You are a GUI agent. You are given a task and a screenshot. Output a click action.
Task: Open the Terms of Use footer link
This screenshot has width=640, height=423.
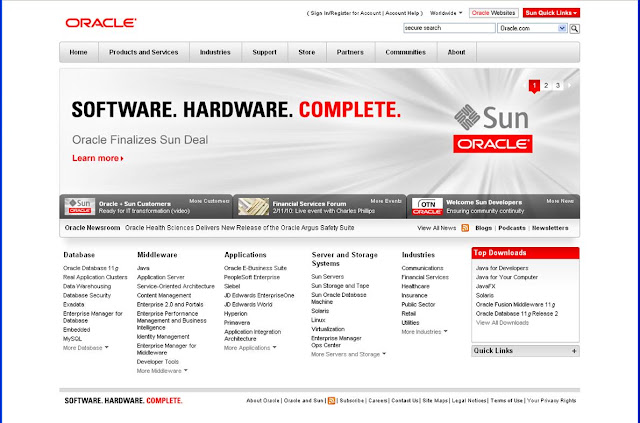pyautogui.click(x=507, y=401)
